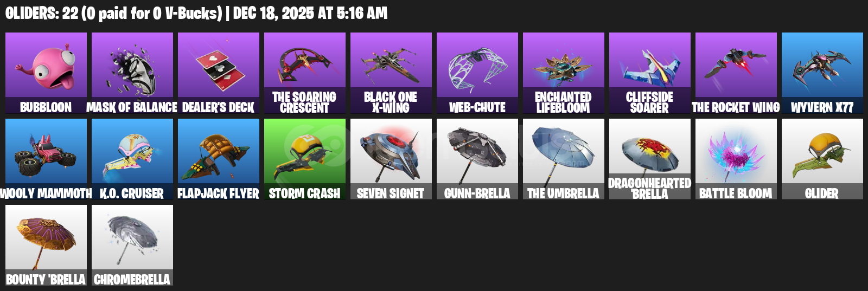Click the Mask of Balance glider
The width and height of the screenshot is (868, 291).
132,73
